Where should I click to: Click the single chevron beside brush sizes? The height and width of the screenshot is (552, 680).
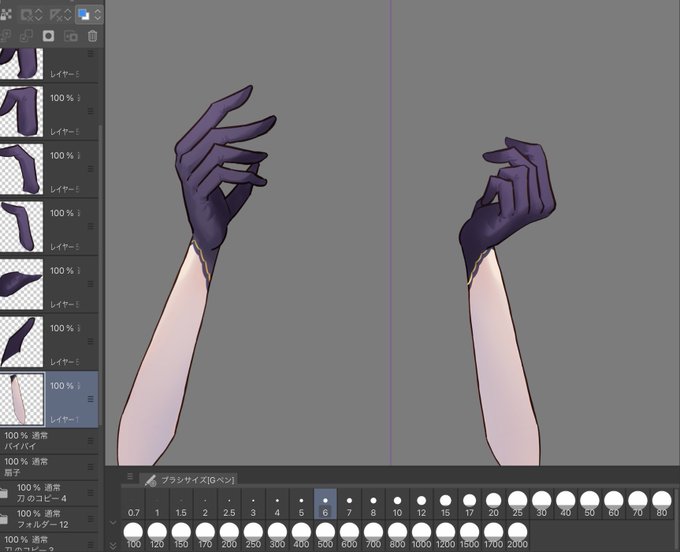(x=113, y=523)
